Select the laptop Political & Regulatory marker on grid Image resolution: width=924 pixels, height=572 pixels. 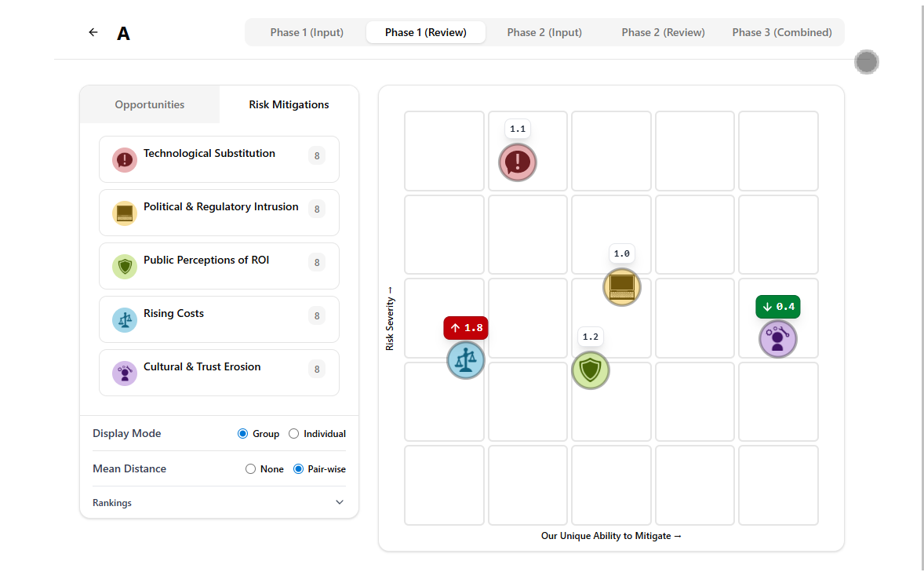click(622, 287)
